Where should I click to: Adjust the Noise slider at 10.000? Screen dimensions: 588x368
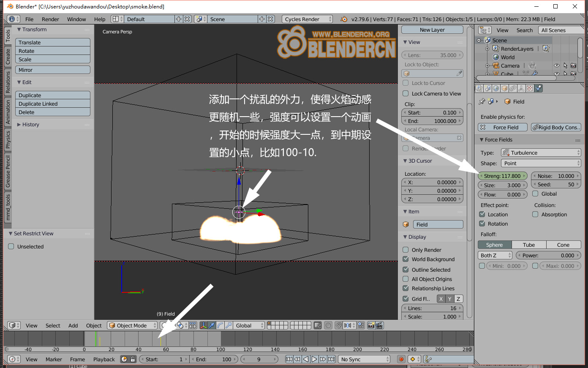click(x=556, y=176)
